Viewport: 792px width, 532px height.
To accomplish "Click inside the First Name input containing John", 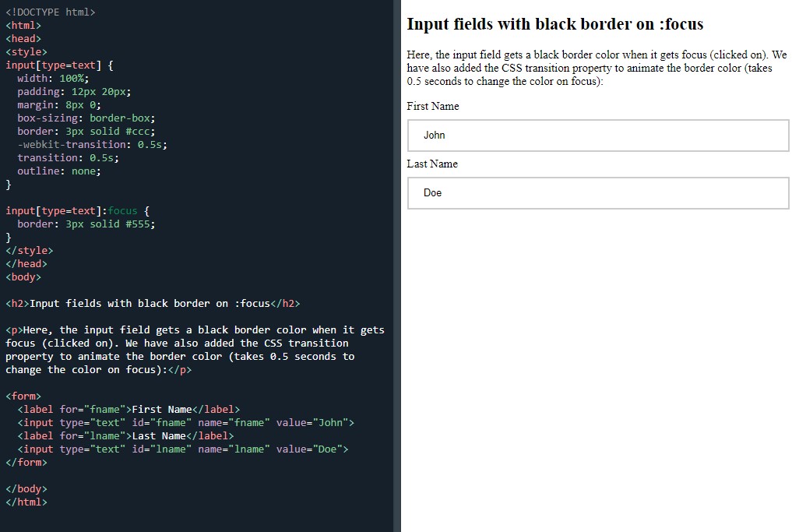I will click(597, 135).
